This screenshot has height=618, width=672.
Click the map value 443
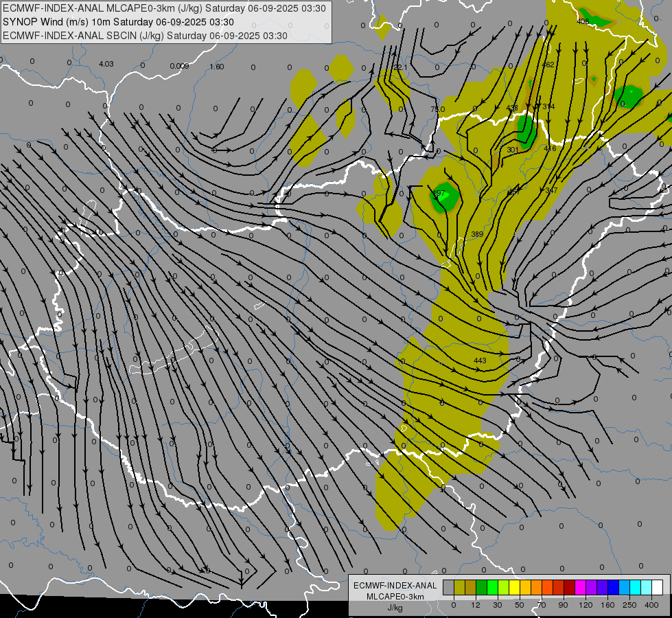click(x=480, y=360)
